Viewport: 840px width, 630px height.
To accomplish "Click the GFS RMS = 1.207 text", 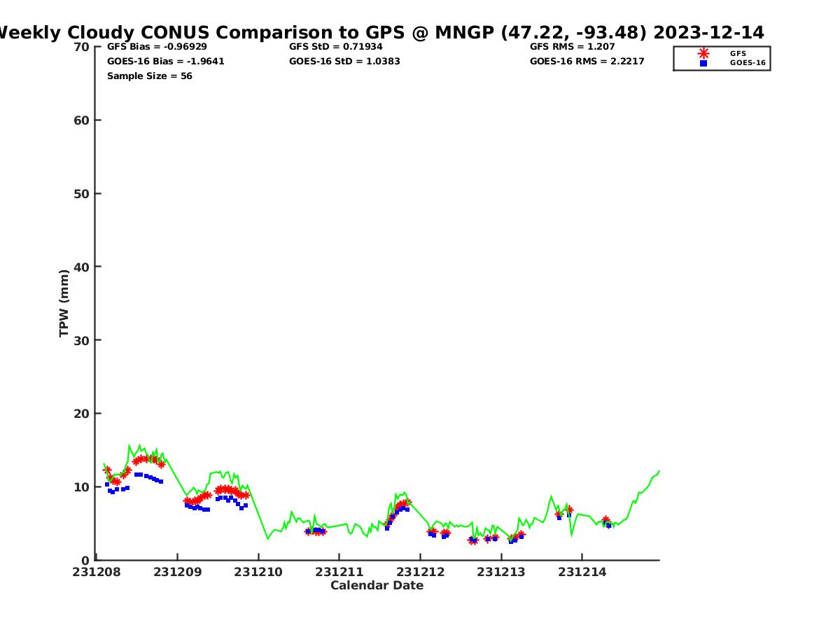I will pos(573,47).
